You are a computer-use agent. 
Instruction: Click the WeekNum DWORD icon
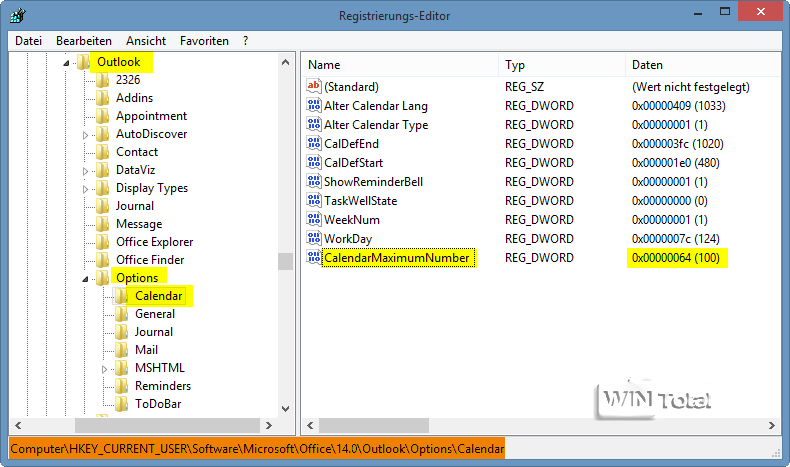coord(314,219)
